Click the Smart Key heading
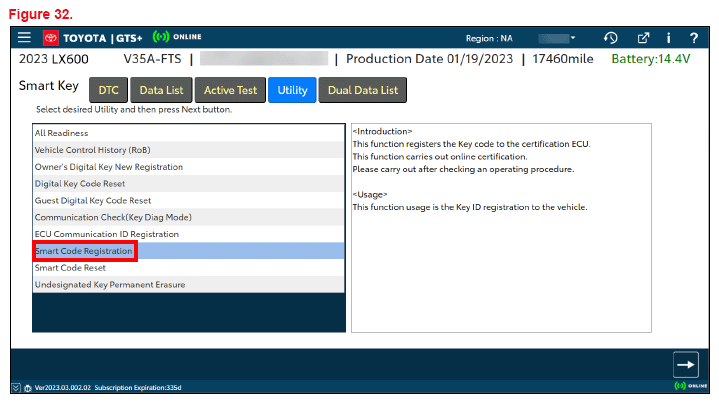 49,86
